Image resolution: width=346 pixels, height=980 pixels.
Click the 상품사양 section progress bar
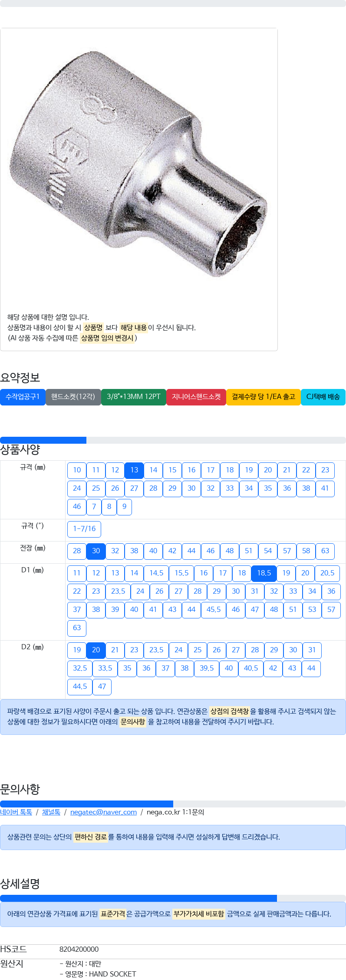click(x=173, y=440)
